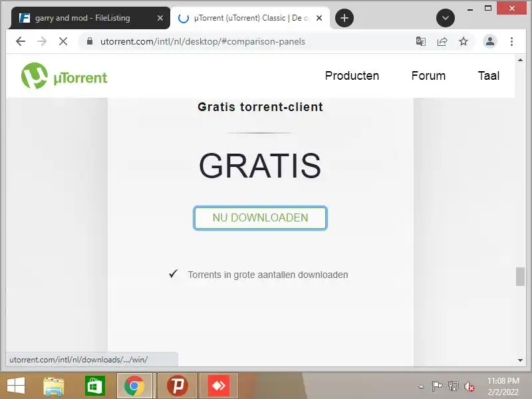Open the clock showing 11:08 PM
Viewport: 532px width, 399px height.
(x=503, y=386)
